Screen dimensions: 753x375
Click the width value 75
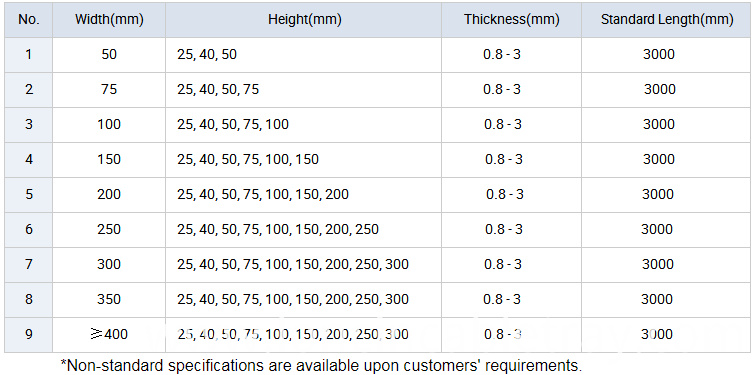(x=109, y=89)
